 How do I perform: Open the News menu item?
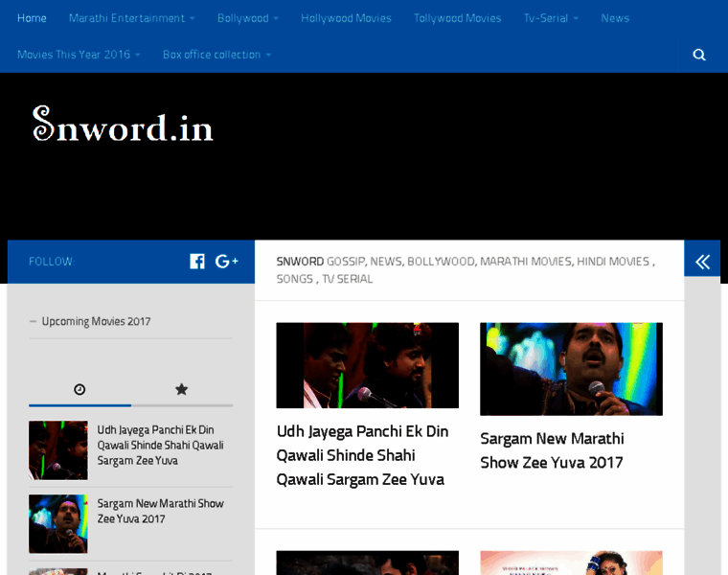pyautogui.click(x=615, y=18)
